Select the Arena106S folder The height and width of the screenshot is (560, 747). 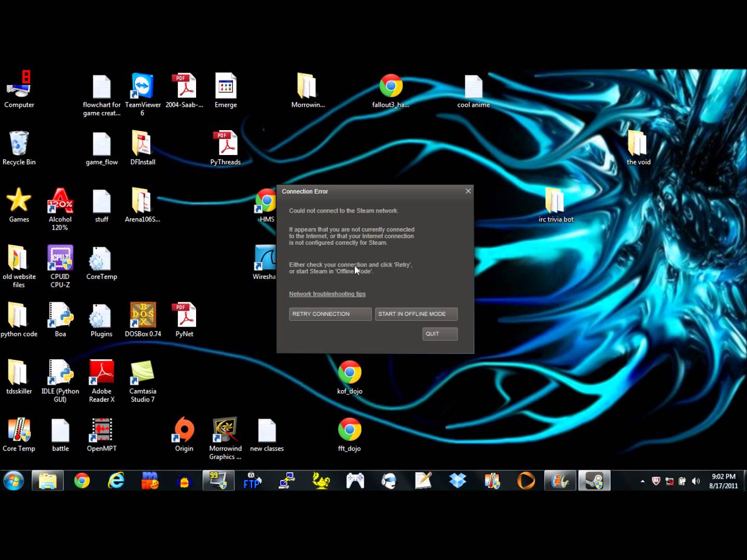(143, 205)
